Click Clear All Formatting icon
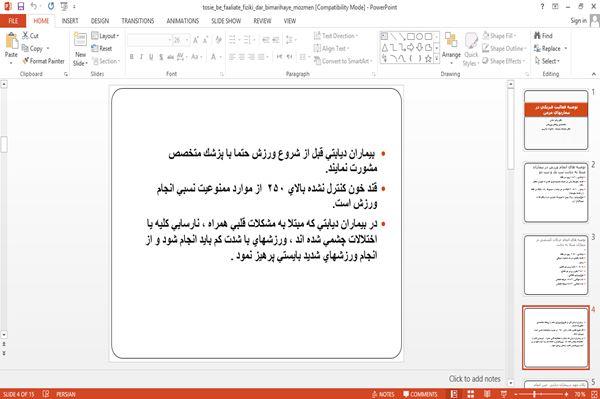The width and height of the screenshot is (600, 399). [218, 40]
